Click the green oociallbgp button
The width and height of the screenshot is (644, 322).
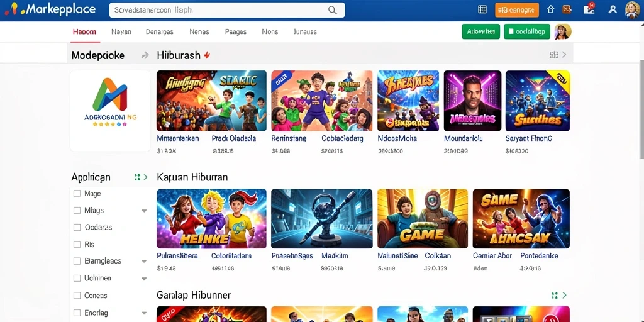tap(527, 31)
